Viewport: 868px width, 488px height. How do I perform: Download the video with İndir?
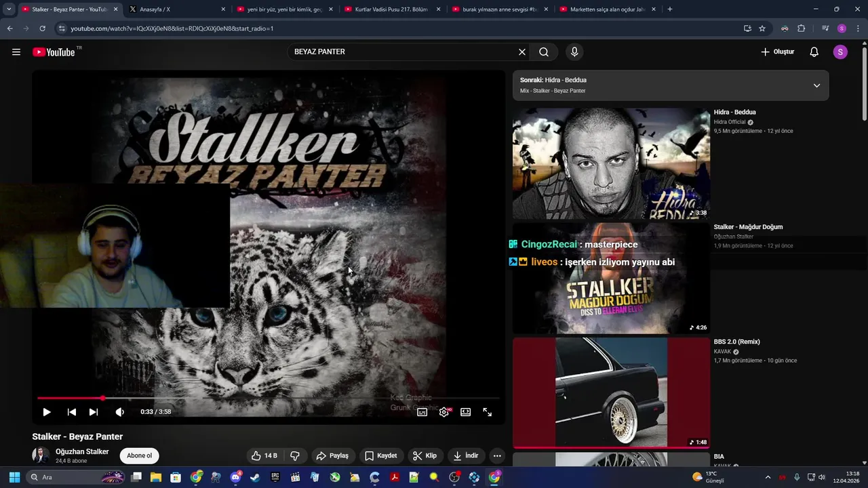pyautogui.click(x=466, y=455)
